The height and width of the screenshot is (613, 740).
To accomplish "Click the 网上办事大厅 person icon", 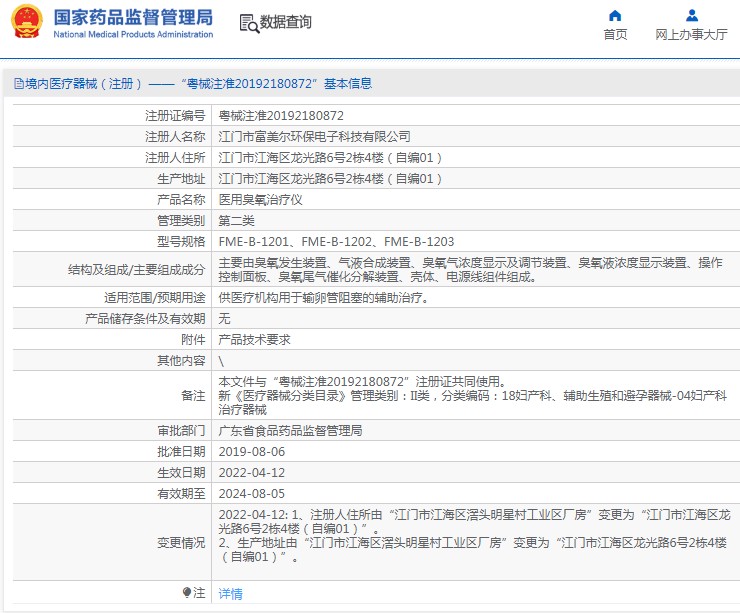I will [x=691, y=15].
